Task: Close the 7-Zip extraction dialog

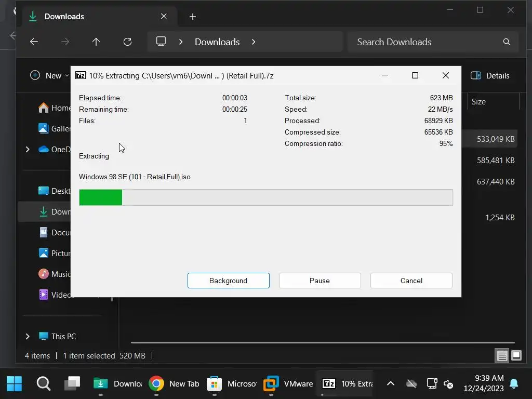Action: [445, 75]
